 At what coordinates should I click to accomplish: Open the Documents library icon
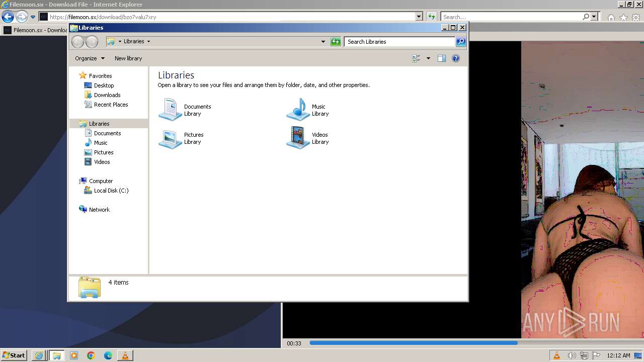click(170, 110)
